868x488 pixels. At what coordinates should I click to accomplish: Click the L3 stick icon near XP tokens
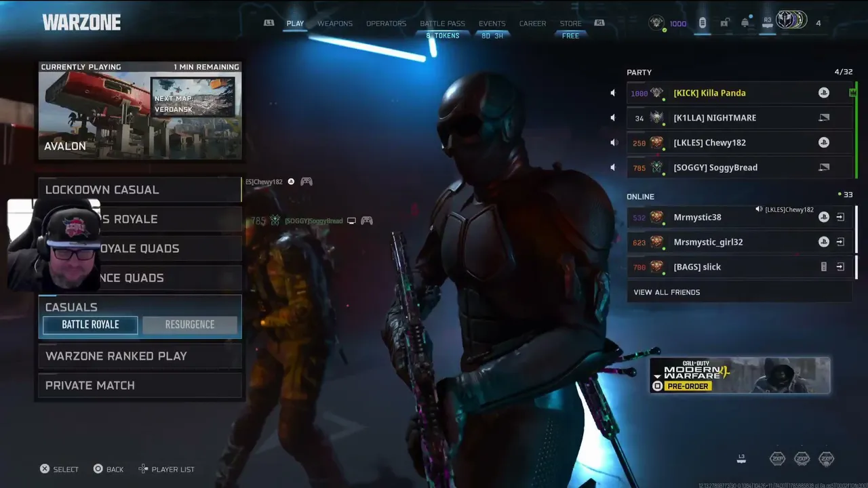741,459
